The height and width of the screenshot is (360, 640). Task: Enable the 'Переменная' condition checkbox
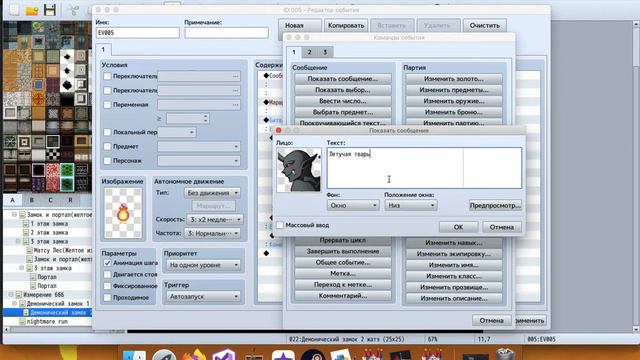107,105
